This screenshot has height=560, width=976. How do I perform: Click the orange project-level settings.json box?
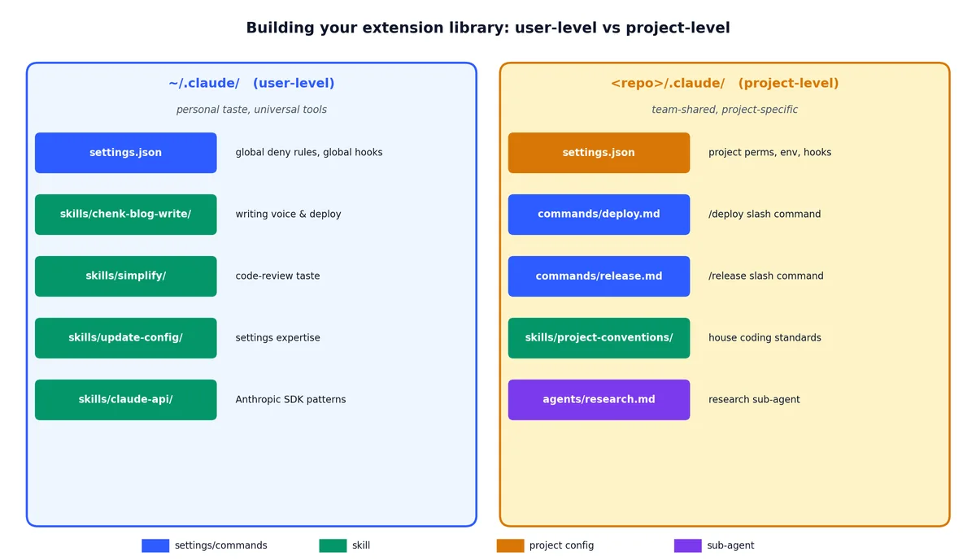599,153
